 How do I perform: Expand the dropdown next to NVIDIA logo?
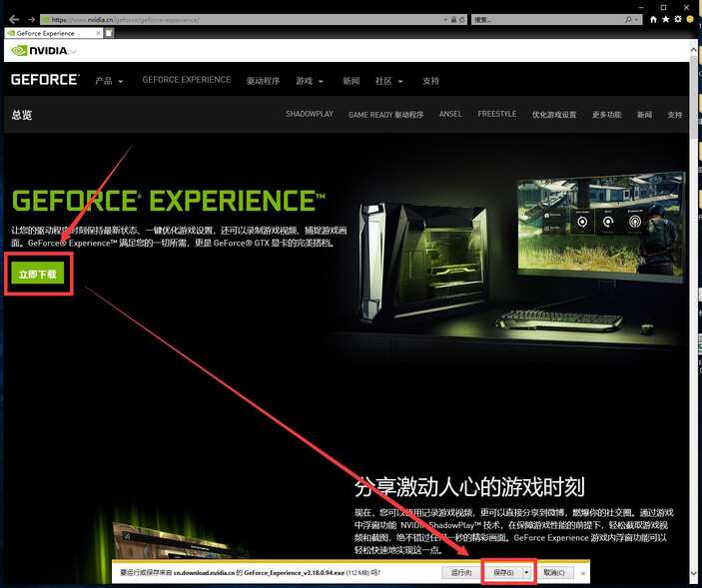(73, 51)
